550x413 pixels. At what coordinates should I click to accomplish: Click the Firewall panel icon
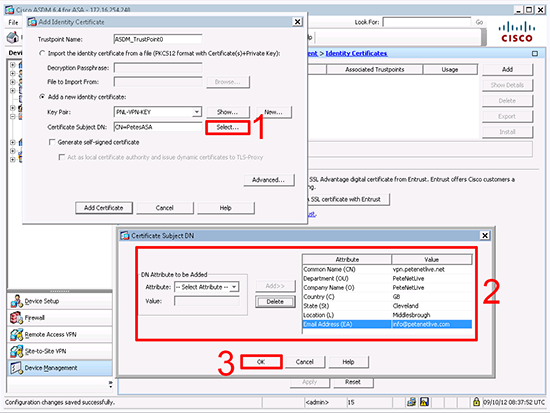(16, 318)
